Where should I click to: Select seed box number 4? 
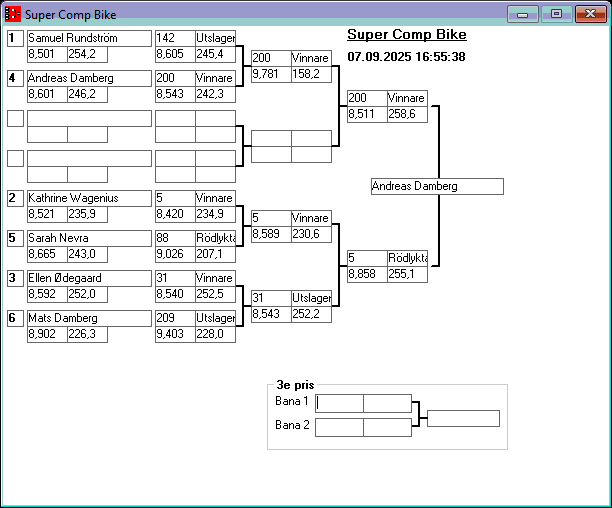point(15,78)
